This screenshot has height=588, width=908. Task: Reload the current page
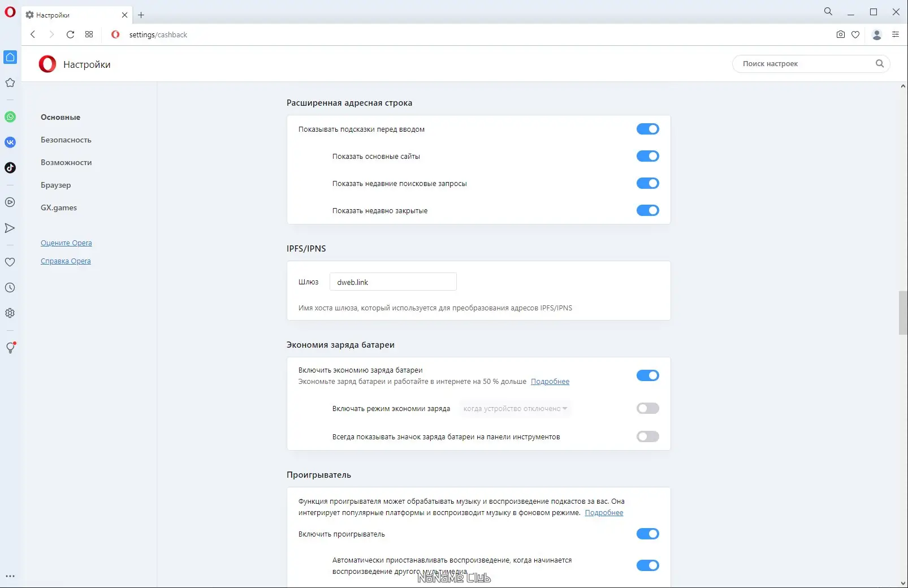coord(70,34)
